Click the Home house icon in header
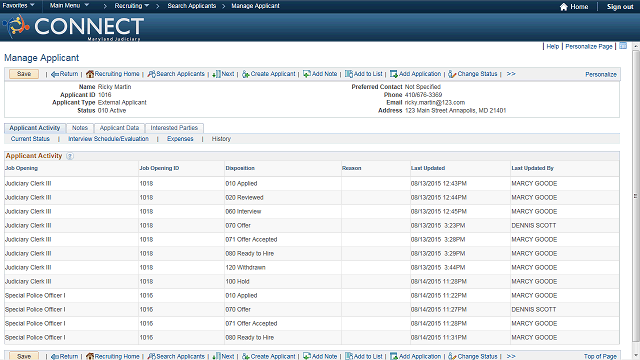 (564, 7)
